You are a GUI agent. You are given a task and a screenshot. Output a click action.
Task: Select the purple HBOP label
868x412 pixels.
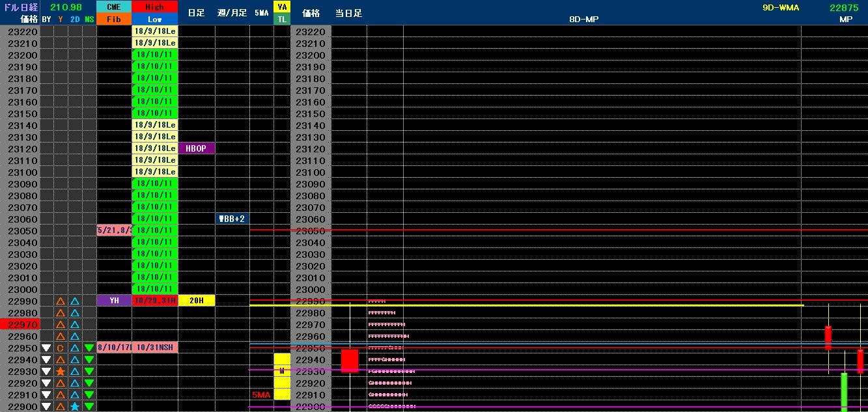[197, 148]
